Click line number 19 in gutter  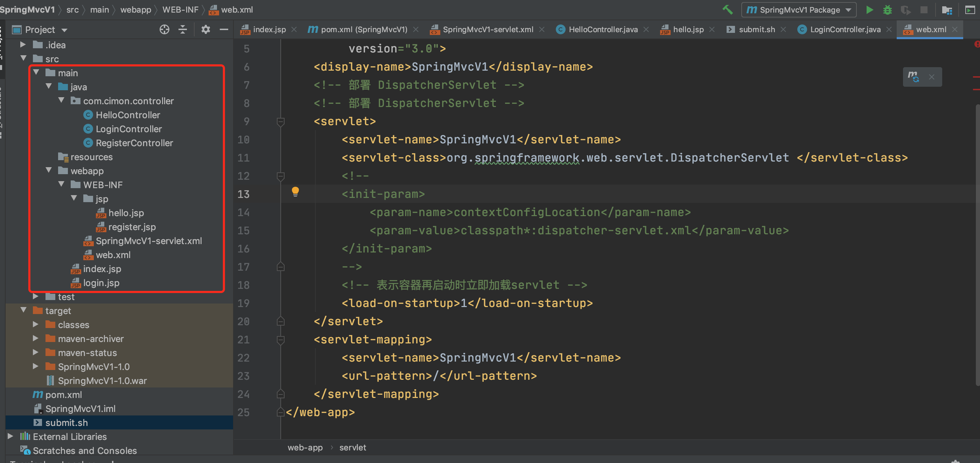pos(244,303)
